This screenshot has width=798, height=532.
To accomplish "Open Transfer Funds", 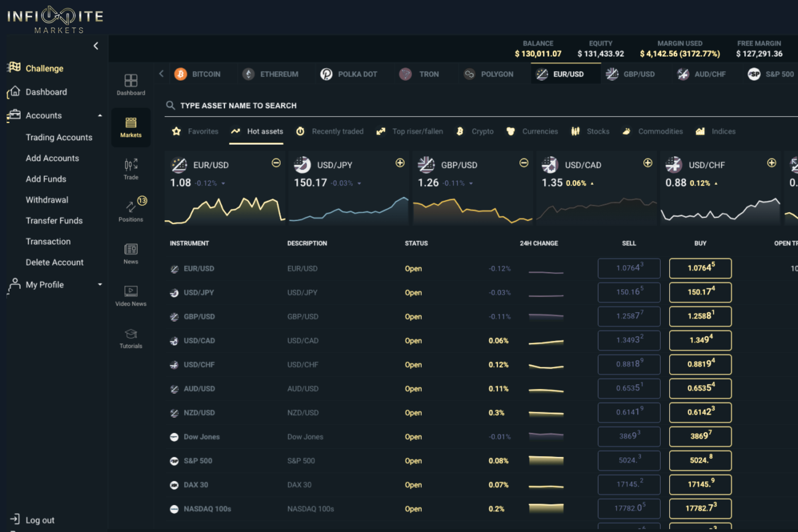I will tap(54, 220).
